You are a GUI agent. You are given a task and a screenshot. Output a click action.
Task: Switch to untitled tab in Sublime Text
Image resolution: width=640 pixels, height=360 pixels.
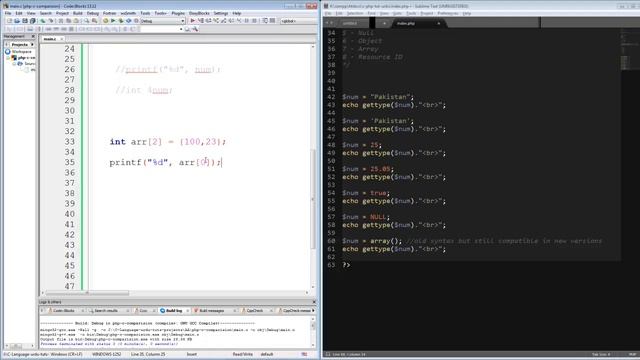coord(350,23)
